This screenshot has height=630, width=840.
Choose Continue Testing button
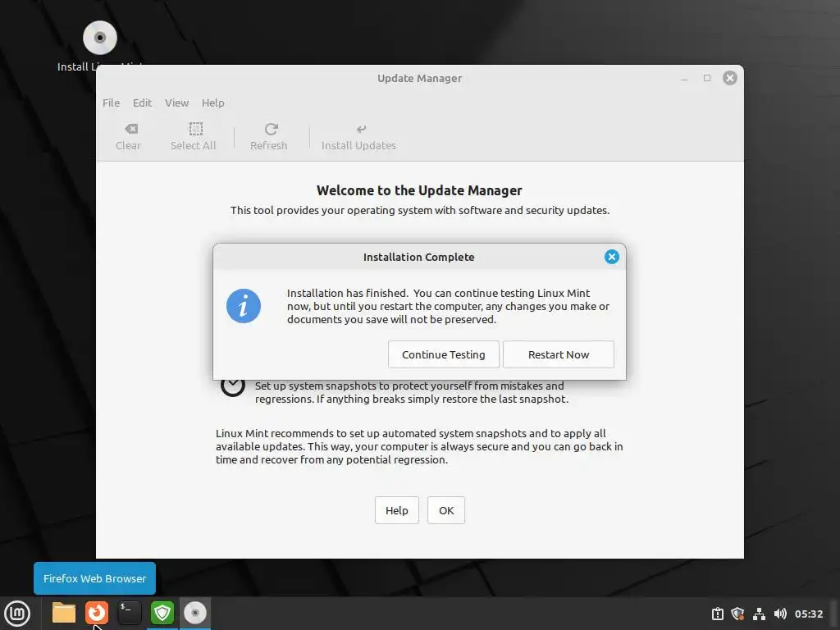443,354
